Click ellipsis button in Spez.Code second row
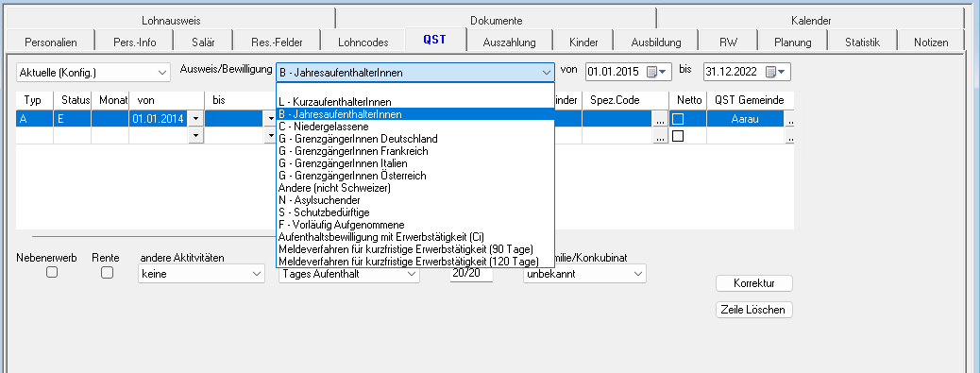The width and height of the screenshot is (980, 373). click(x=660, y=136)
